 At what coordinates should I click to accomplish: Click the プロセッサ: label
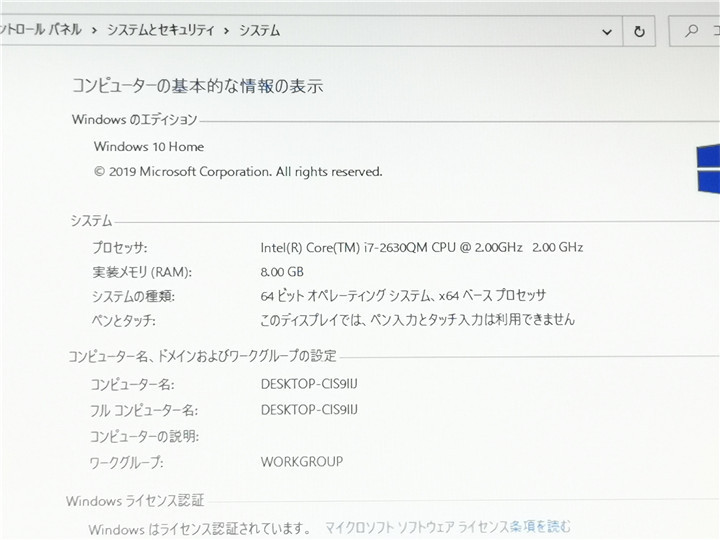coord(119,248)
